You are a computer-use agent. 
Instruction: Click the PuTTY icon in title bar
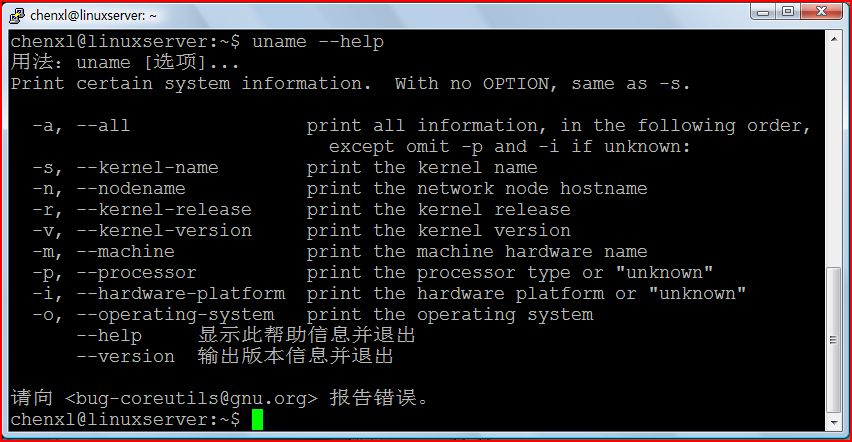[14, 14]
